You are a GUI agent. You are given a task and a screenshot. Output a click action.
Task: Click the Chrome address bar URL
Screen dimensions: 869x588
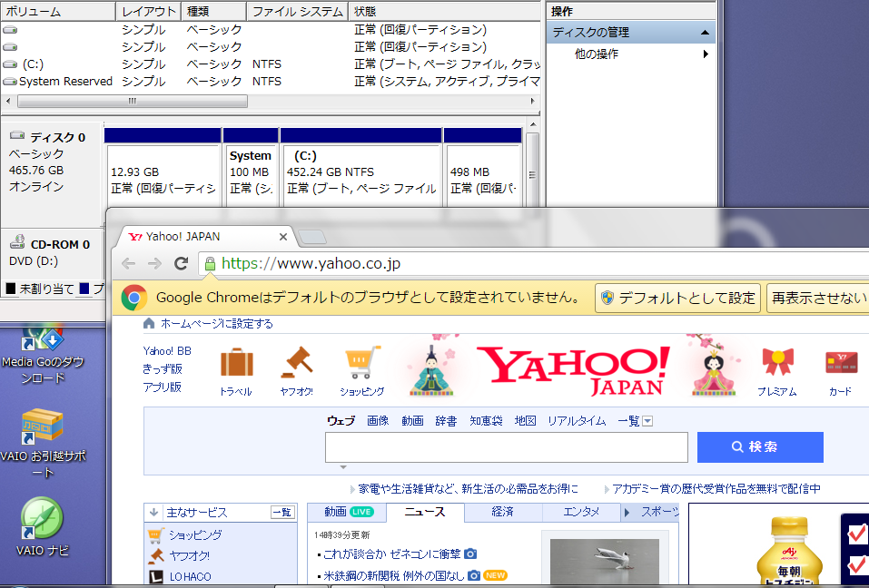pos(311,263)
